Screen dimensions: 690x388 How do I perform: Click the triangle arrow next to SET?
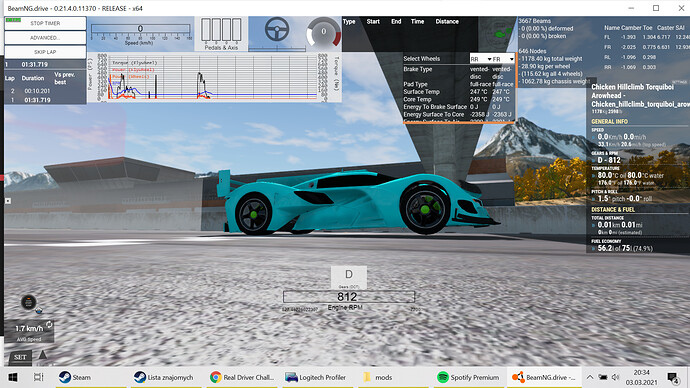[x=43, y=355]
